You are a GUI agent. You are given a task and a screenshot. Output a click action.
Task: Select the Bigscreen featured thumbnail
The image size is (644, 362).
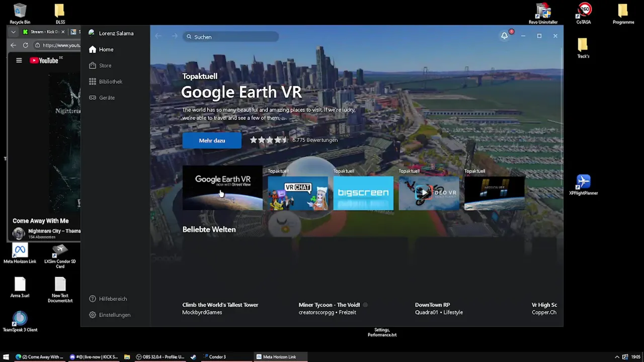[363, 193]
